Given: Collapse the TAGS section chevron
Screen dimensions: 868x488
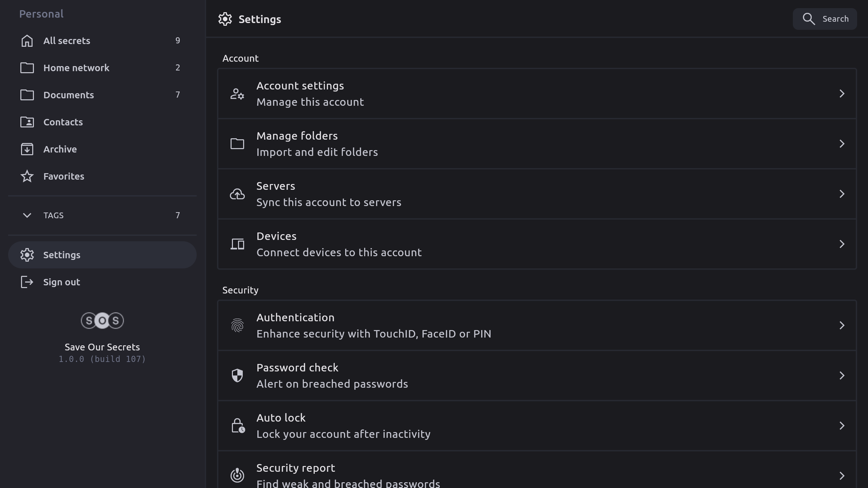Looking at the screenshot, I should click(27, 215).
